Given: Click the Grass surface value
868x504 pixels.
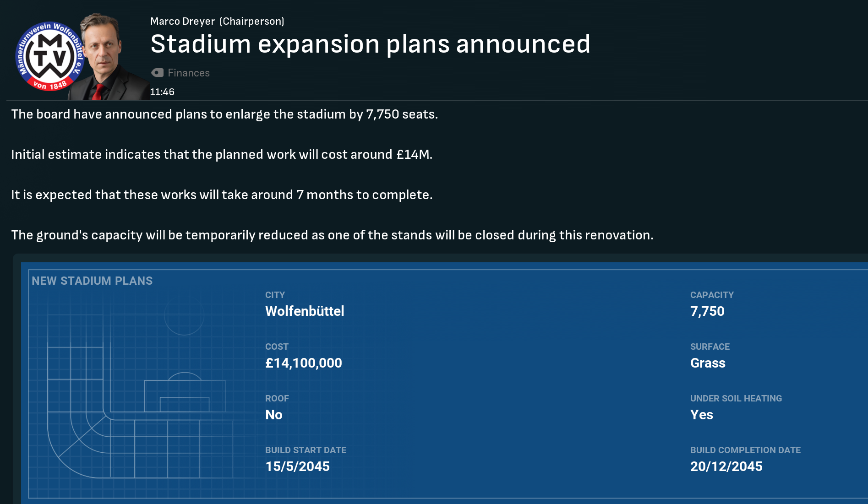Looking at the screenshot, I should point(708,363).
